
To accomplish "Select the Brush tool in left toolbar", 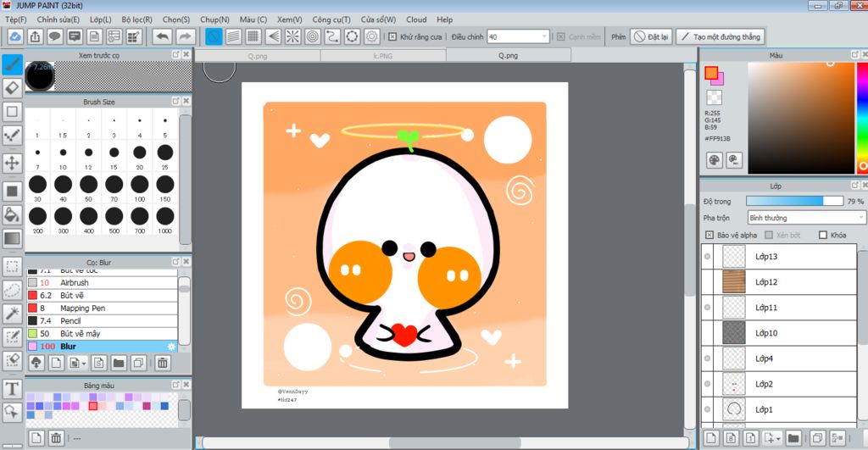I will (x=12, y=64).
